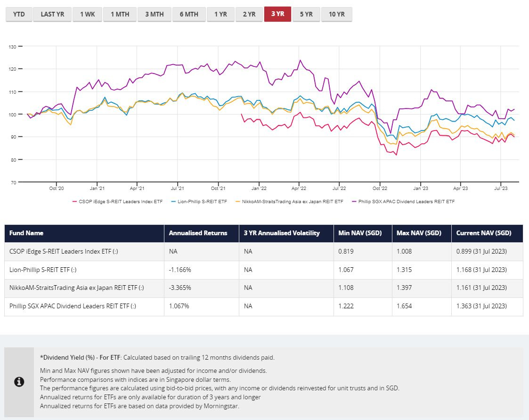This screenshot has height=420, width=529.
Task: Select the YTD time range
Action: point(19,14)
